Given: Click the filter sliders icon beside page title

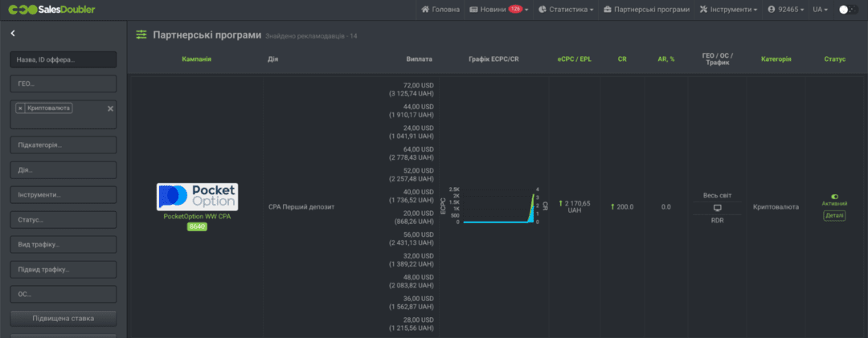Looking at the screenshot, I should [x=141, y=35].
